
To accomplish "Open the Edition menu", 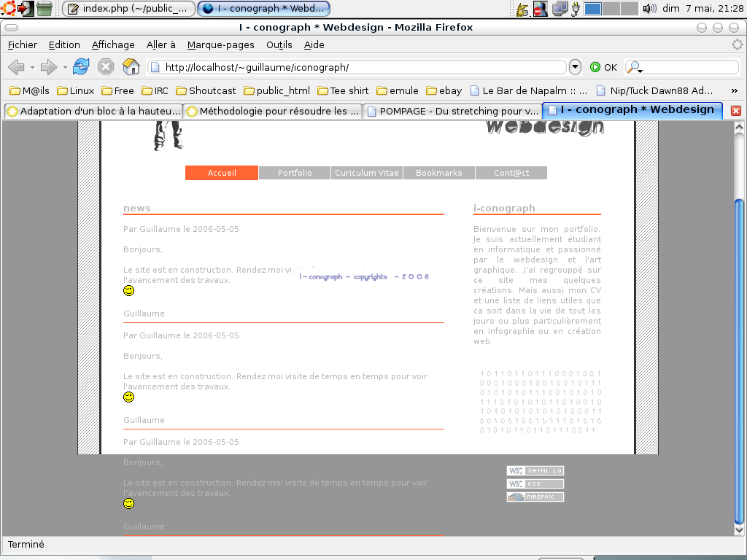I will 64,44.
